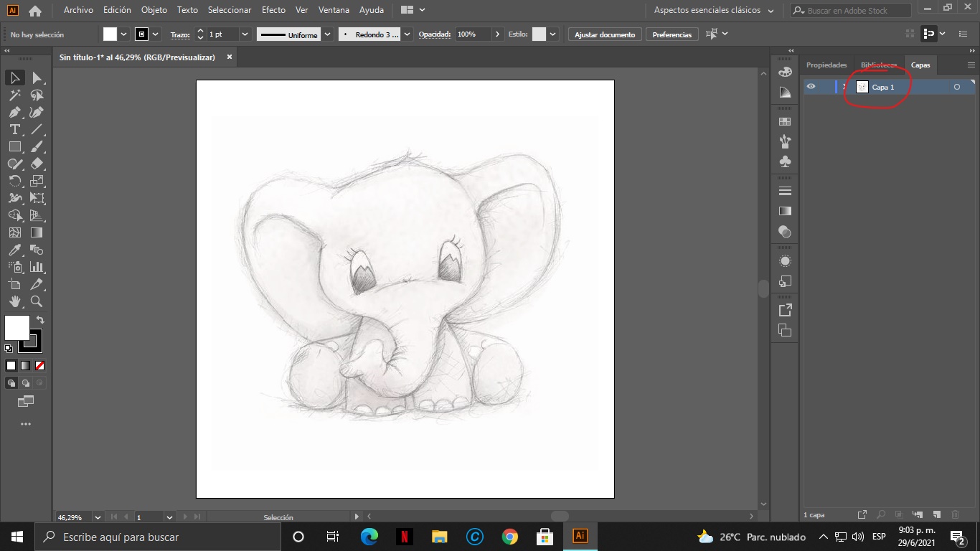Open the Uniforme stroke profile dropdown
The image size is (980, 551).
328,34
